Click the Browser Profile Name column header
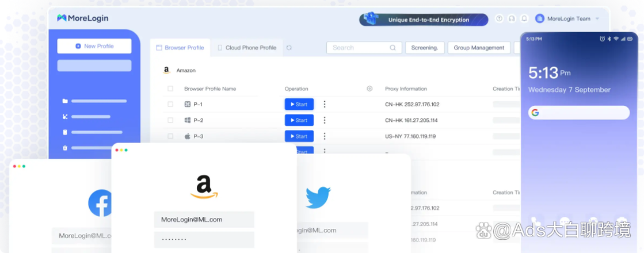 [x=210, y=89]
